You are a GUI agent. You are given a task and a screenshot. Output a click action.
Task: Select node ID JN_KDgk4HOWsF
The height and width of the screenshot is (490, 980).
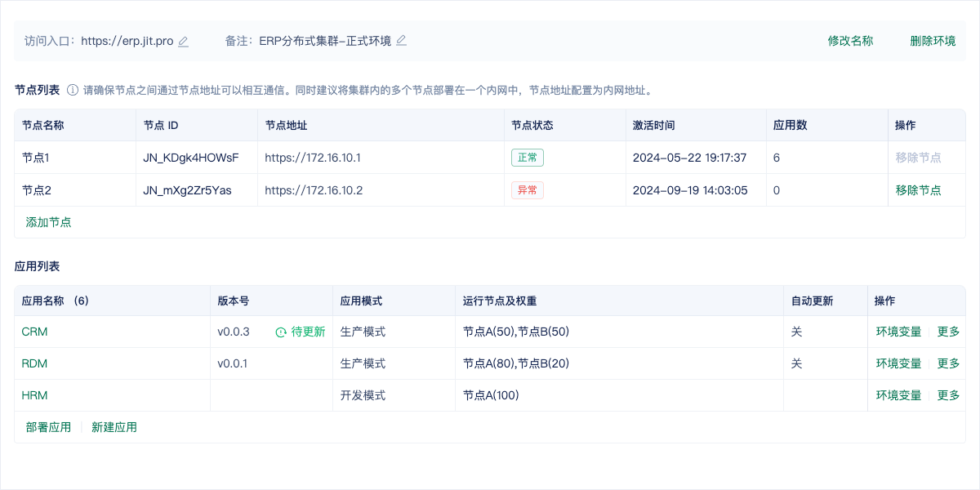191,158
